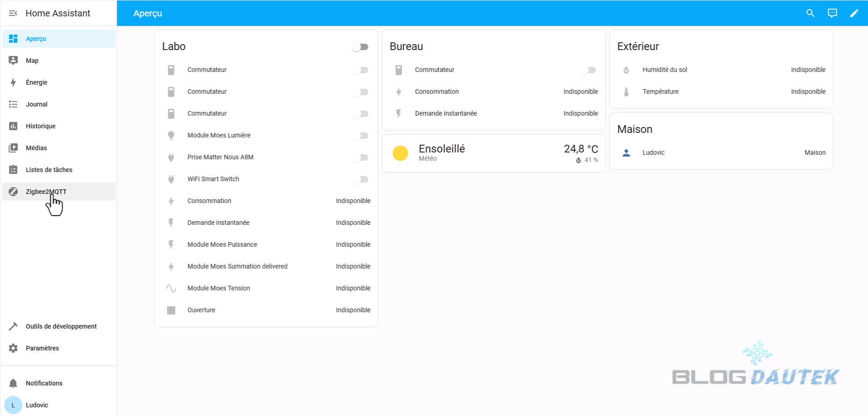Toggle the Bureau Commutateur switch

(x=588, y=70)
